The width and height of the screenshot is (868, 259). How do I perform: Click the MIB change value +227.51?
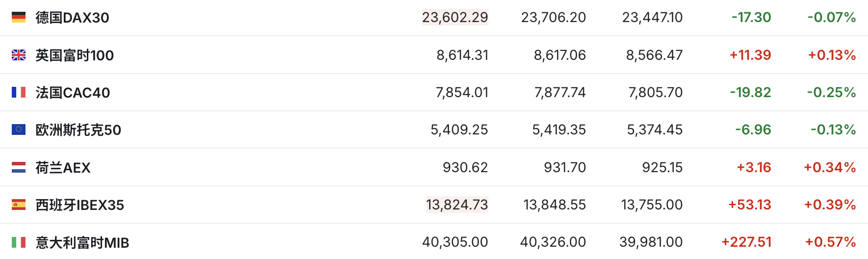(x=746, y=242)
